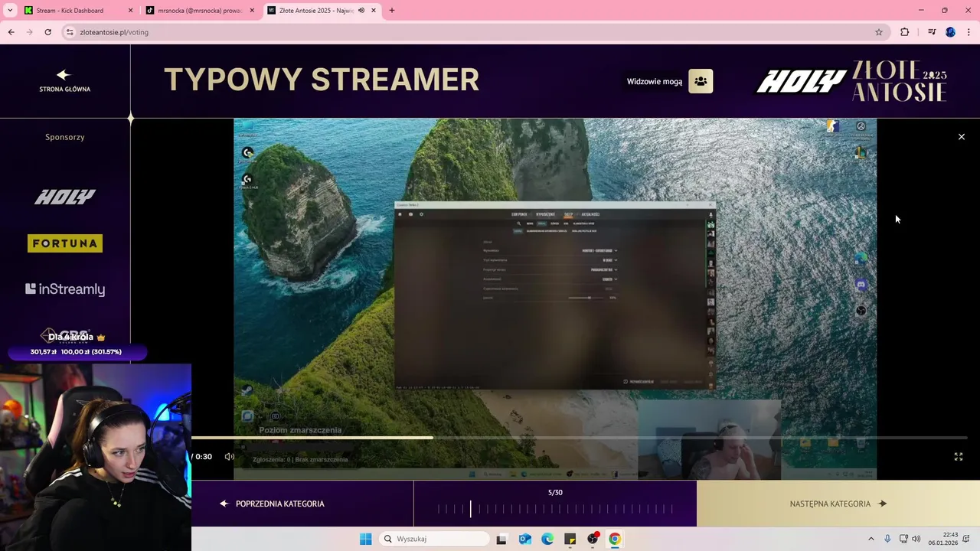
Task: Go back in browser history
Action: pyautogui.click(x=11, y=32)
